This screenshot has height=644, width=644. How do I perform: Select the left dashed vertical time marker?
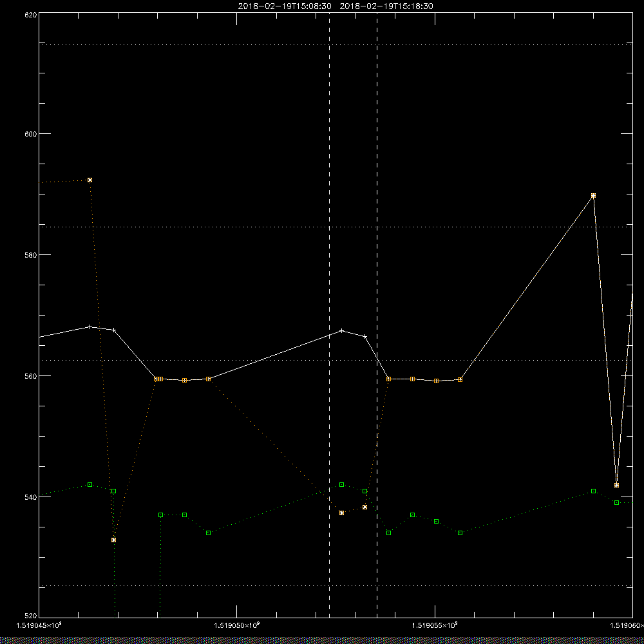(x=329, y=316)
